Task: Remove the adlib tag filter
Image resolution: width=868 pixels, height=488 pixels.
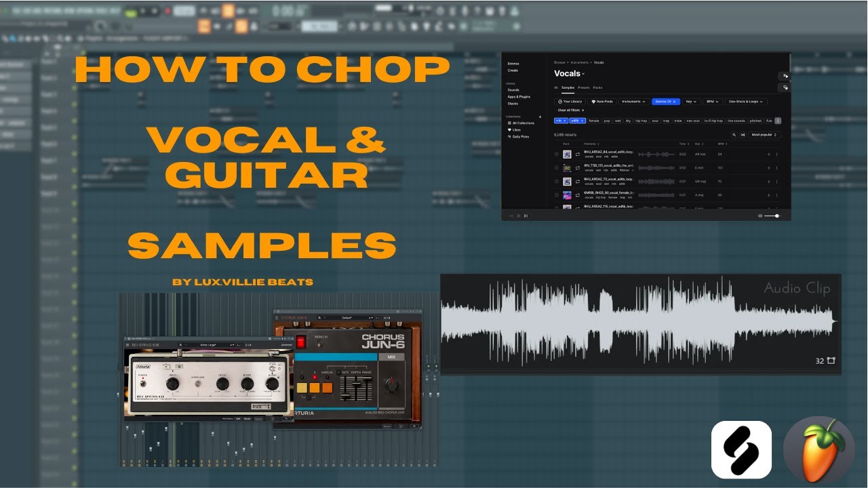Action: [x=582, y=121]
